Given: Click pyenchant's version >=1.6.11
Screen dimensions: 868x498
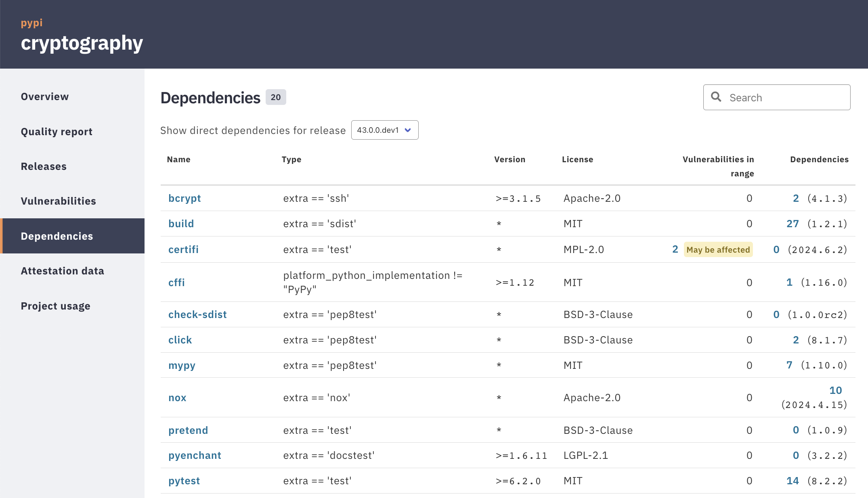Looking at the screenshot, I should (521, 456).
